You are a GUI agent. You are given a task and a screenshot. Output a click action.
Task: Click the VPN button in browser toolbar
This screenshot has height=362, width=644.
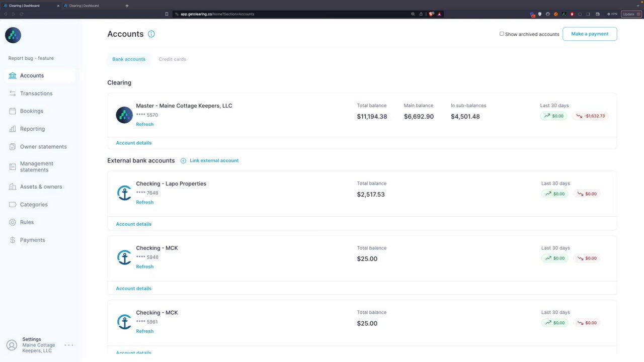pos(612,14)
